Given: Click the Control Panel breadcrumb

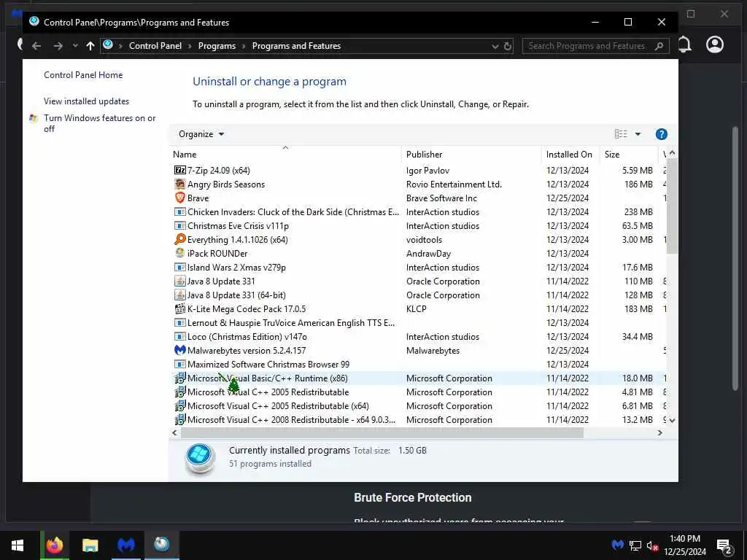Looking at the screenshot, I should (155, 46).
